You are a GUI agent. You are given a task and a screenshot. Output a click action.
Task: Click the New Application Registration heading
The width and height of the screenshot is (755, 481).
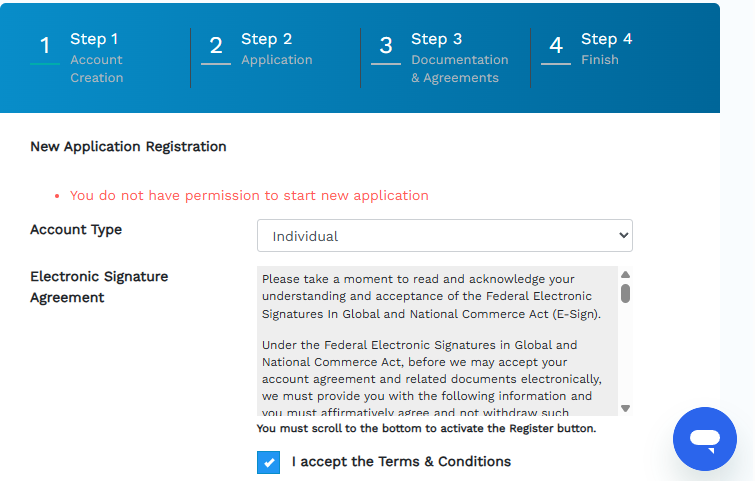[128, 147]
